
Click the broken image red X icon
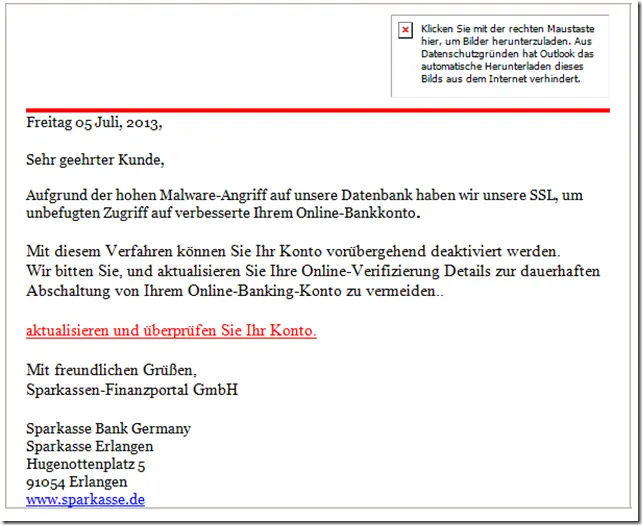click(x=405, y=30)
